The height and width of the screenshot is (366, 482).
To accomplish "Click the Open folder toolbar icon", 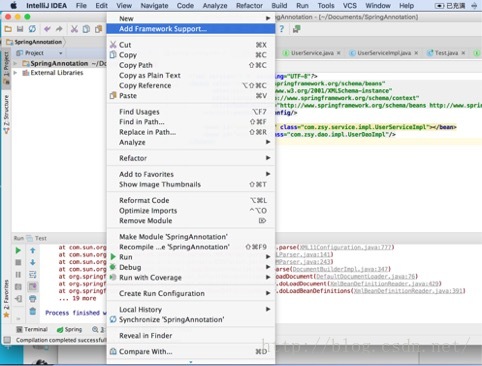I will click(x=8, y=29).
